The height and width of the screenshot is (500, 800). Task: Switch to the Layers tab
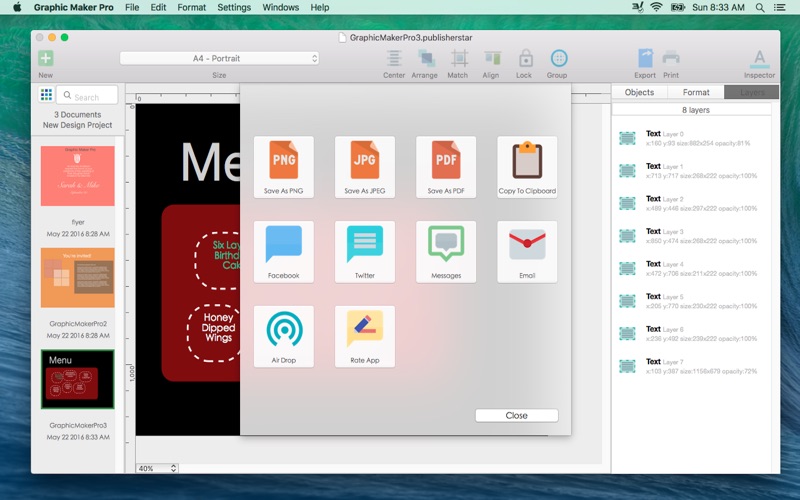[752, 92]
